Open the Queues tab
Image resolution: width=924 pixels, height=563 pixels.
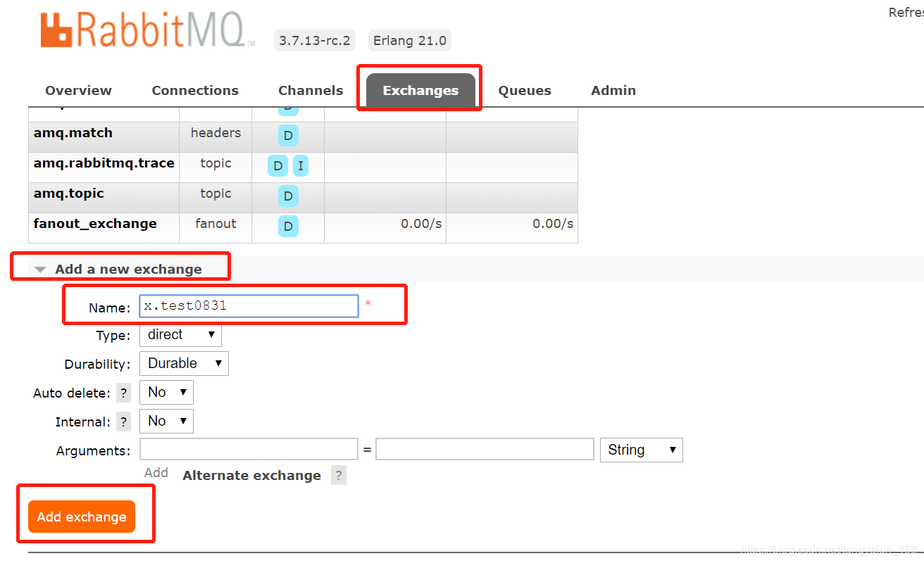click(x=525, y=91)
